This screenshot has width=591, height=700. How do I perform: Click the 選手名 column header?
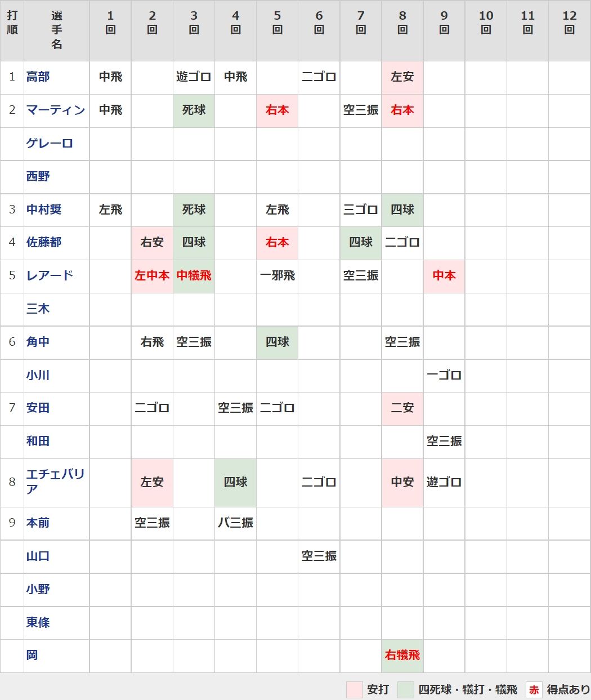56,30
